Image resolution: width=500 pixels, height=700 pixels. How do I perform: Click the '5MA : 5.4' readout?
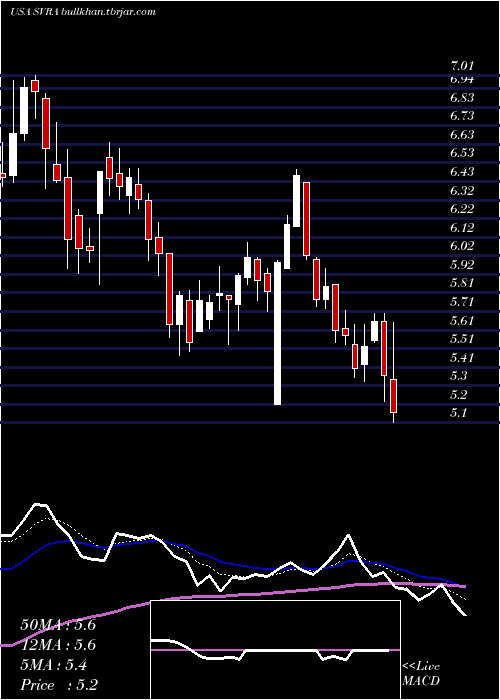[54, 665]
